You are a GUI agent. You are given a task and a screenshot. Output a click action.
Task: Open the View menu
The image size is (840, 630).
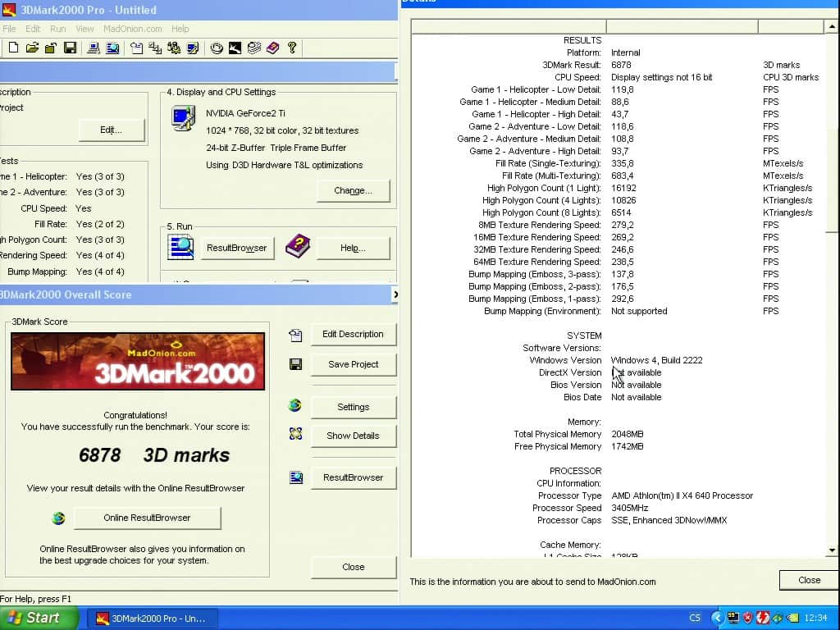[x=84, y=29]
